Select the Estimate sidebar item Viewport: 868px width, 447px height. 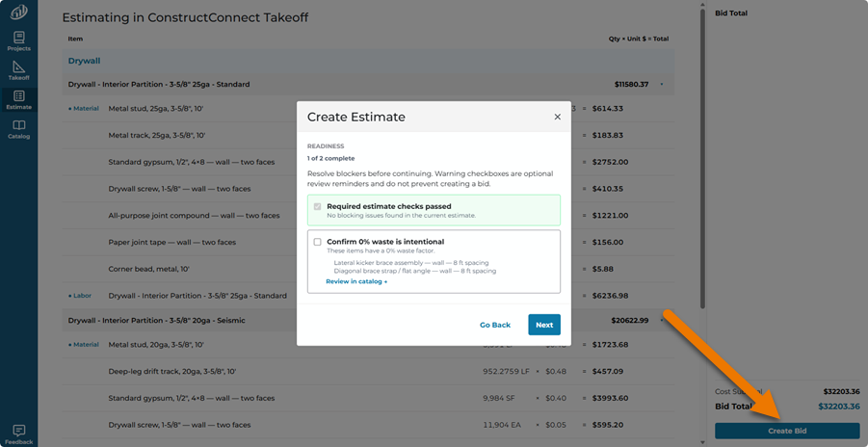coord(19,100)
